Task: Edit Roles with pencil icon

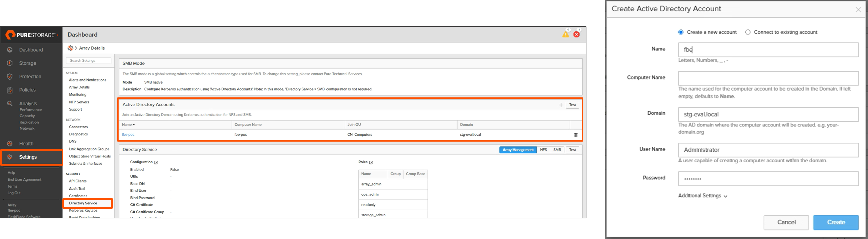Action: tap(371, 162)
